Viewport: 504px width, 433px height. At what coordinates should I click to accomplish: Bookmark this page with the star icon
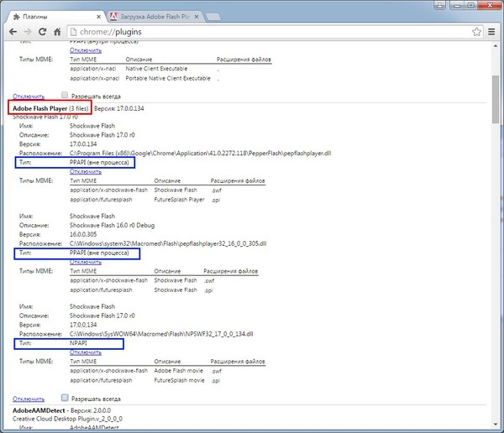coord(476,32)
